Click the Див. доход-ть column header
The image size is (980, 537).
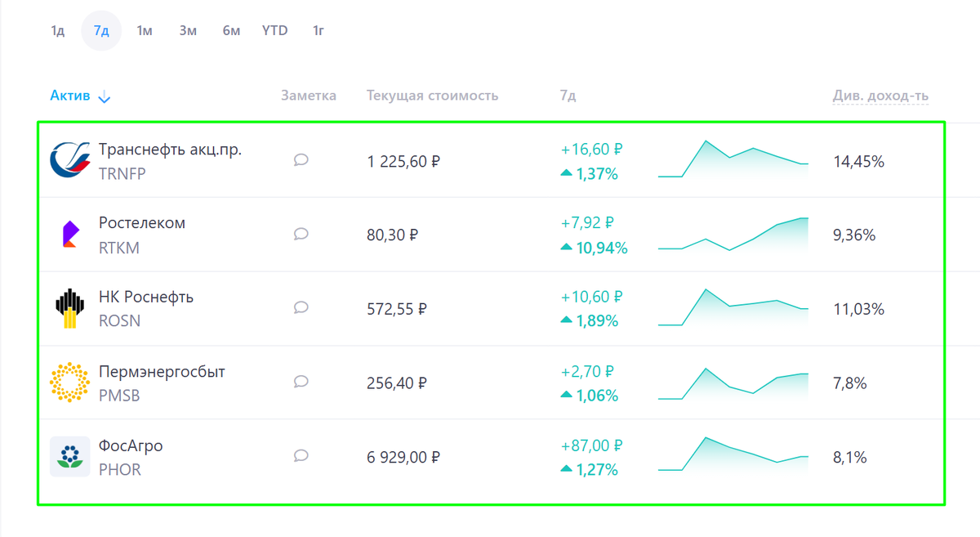tap(880, 96)
